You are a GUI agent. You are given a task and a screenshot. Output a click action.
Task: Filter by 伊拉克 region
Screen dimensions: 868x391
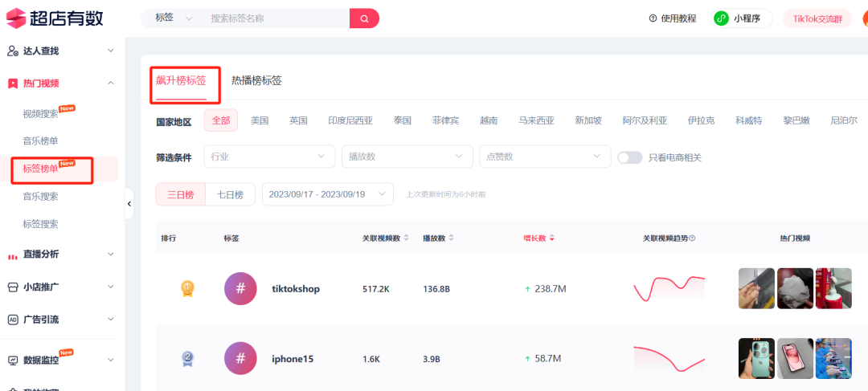[702, 120]
